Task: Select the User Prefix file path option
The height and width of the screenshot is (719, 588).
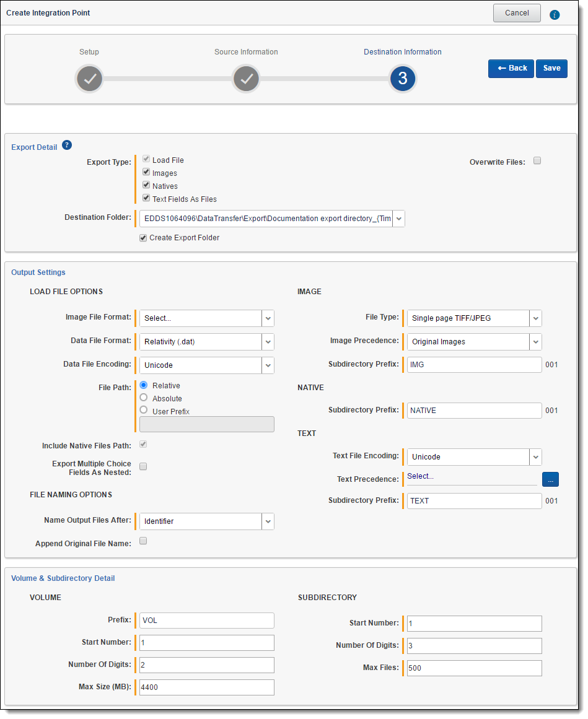Action: [144, 410]
